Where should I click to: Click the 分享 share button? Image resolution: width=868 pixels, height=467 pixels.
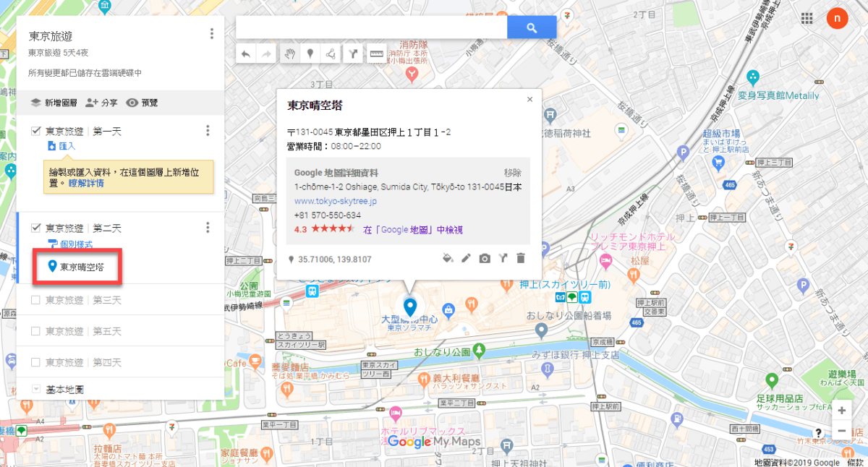click(x=101, y=103)
